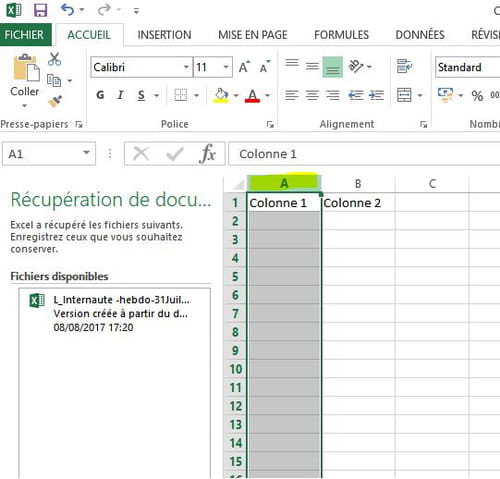Apply percent style format
The width and height of the screenshot is (500, 479).
(477, 96)
